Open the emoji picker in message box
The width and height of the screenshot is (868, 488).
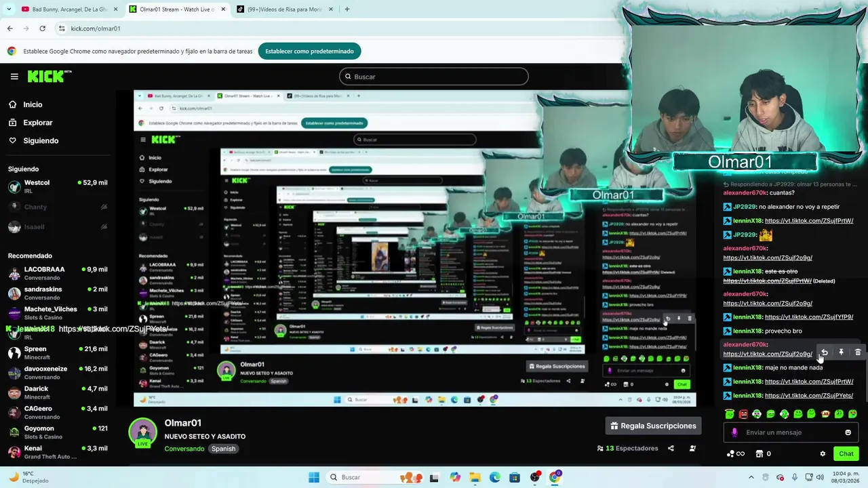click(x=848, y=432)
